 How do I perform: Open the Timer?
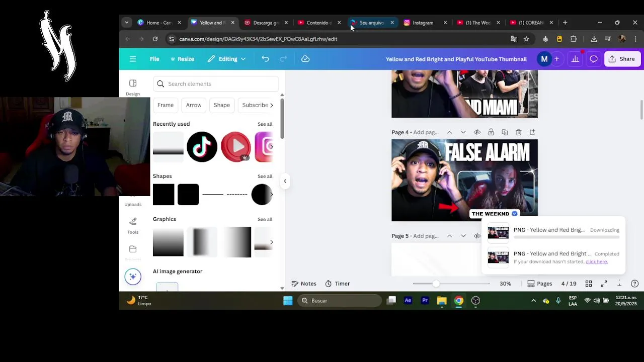pos(337,284)
